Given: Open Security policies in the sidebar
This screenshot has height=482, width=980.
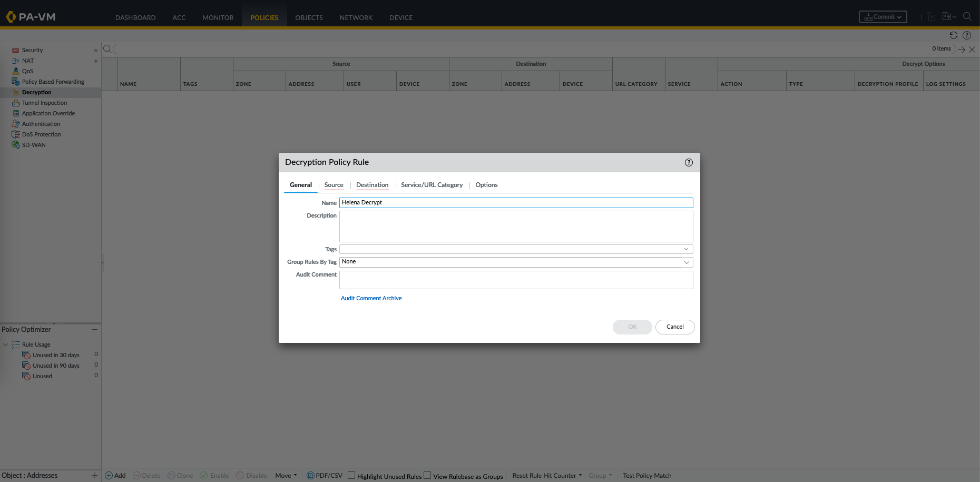Looking at the screenshot, I should (x=32, y=50).
